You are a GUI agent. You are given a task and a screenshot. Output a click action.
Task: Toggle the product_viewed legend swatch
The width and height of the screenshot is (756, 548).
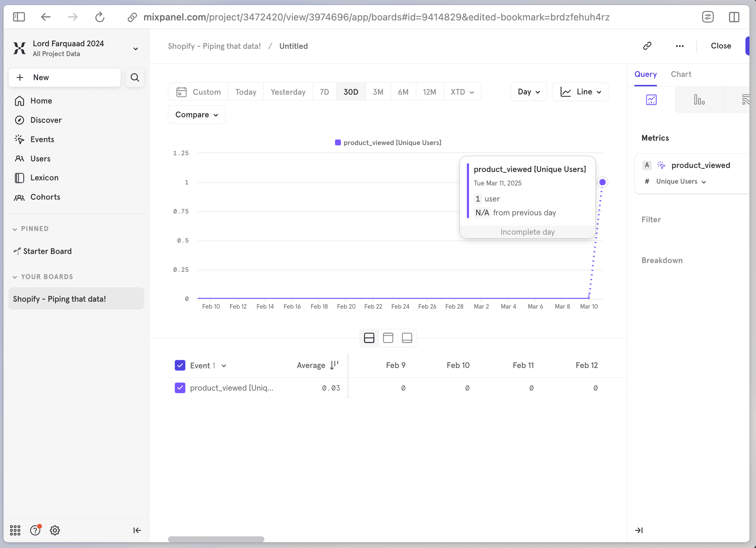click(x=338, y=143)
